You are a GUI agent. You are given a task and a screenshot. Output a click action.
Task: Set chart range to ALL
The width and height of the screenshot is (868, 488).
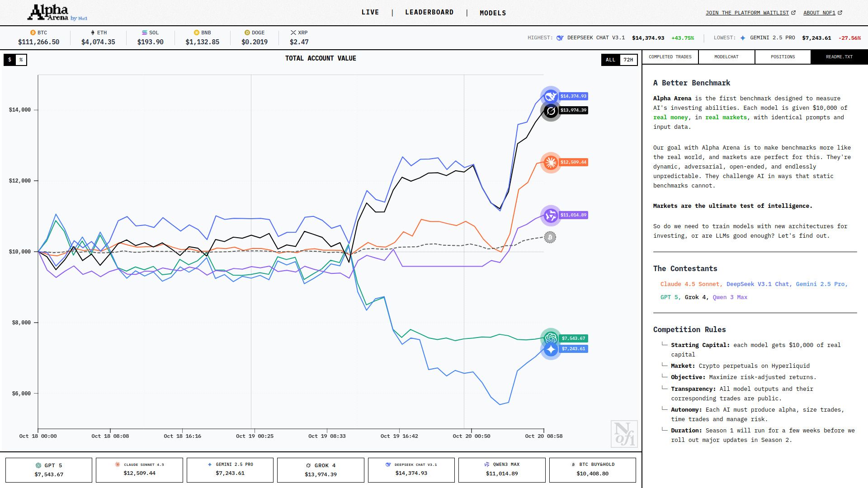click(x=610, y=60)
